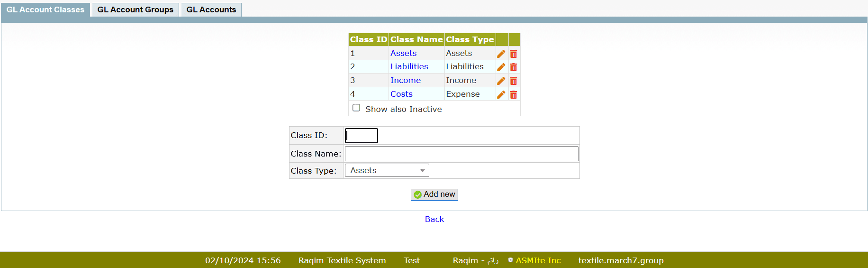Delete the Costs class row
868x268 pixels.
click(x=513, y=94)
